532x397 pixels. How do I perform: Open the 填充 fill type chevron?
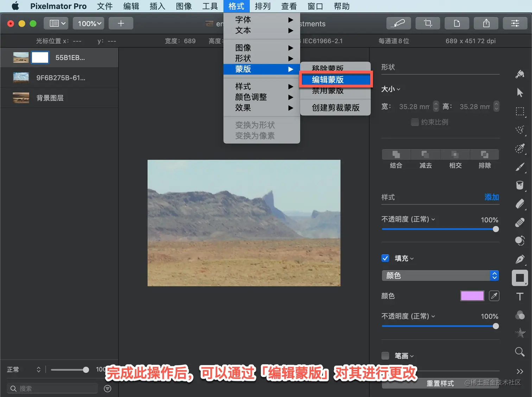[412, 259]
